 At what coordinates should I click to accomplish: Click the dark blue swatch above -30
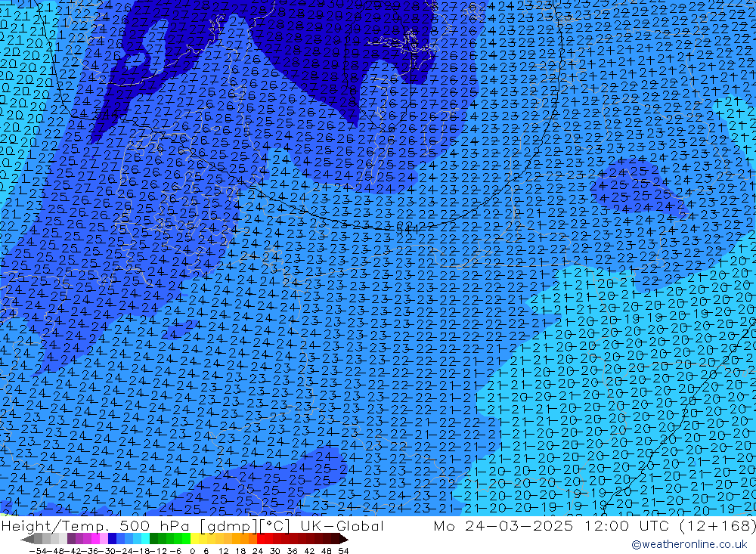tap(112, 539)
